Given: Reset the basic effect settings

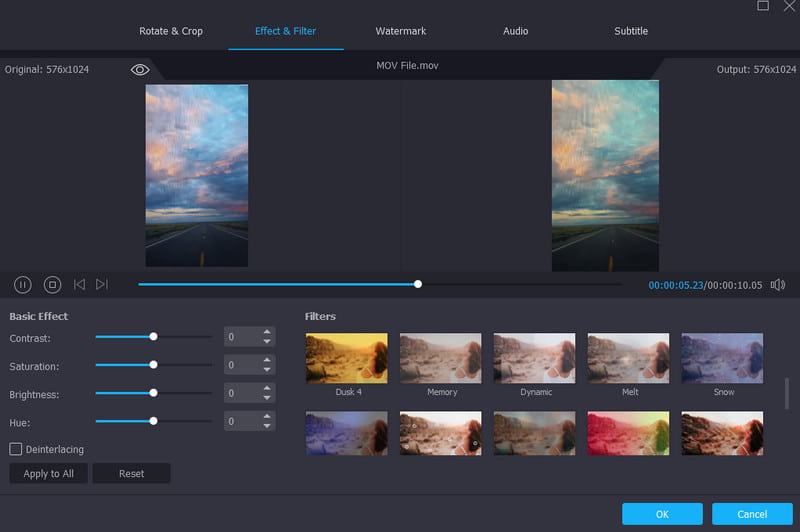Looking at the screenshot, I should (x=131, y=473).
